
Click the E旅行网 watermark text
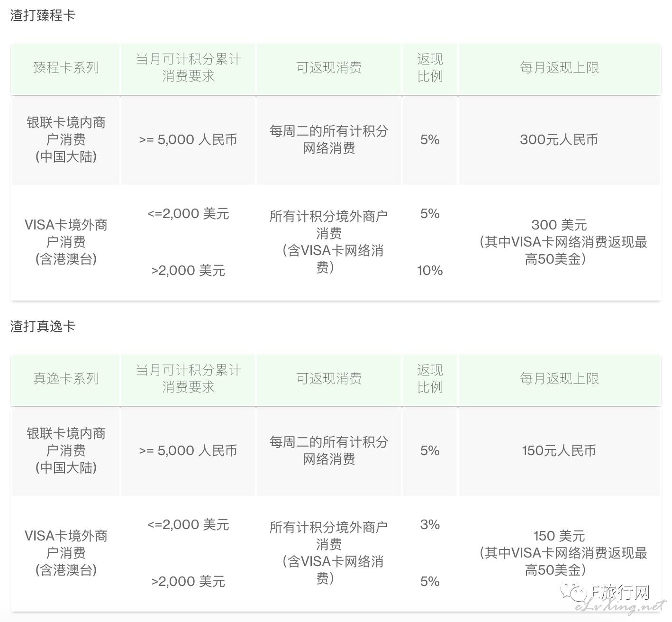pos(621,592)
